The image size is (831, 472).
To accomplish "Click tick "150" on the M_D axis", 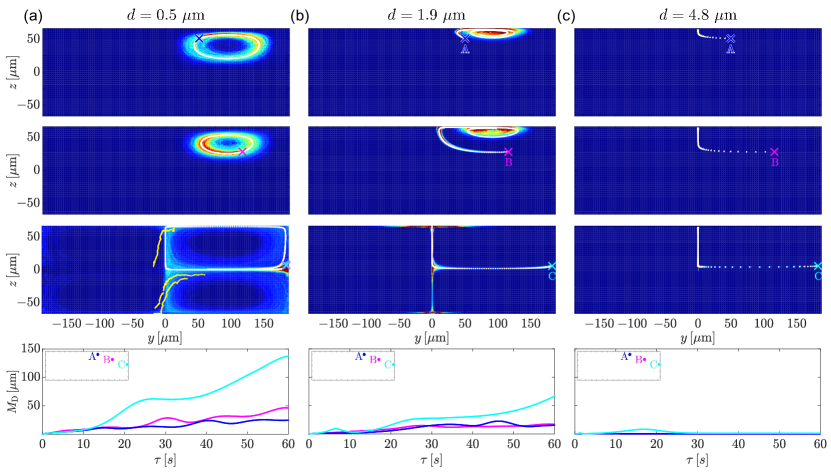I will (30, 349).
